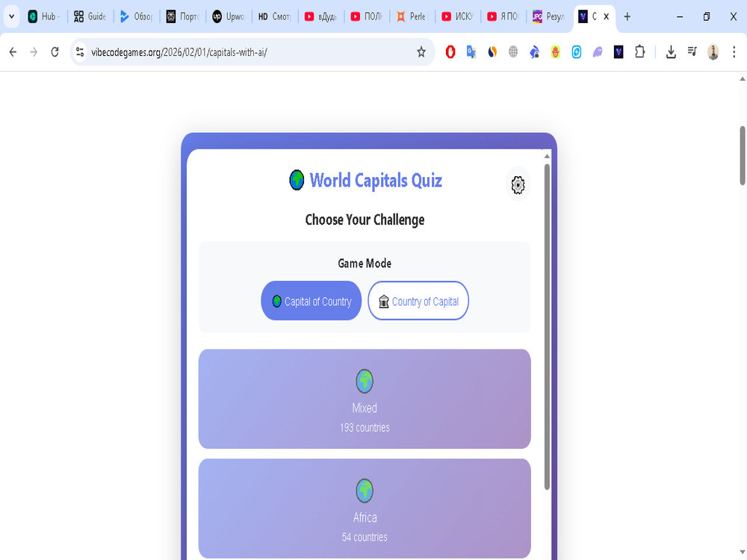This screenshot has width=747, height=560.
Task: Switch to the HD Смотр tab
Action: click(275, 16)
